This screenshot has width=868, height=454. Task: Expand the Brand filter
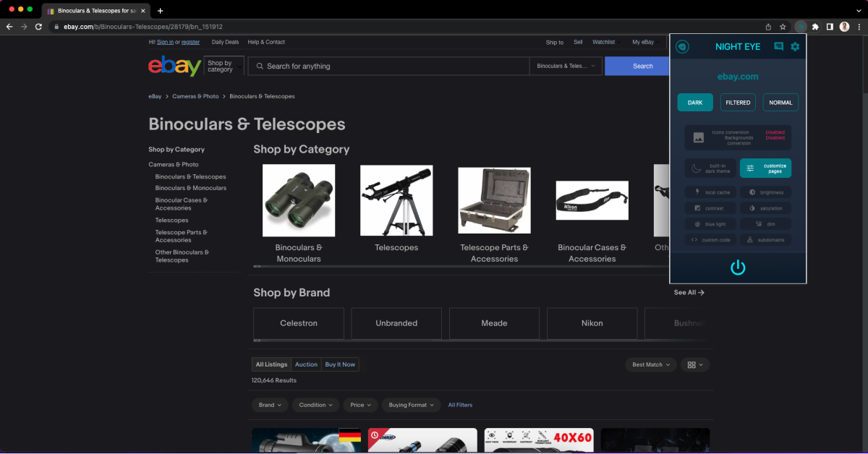tap(270, 405)
